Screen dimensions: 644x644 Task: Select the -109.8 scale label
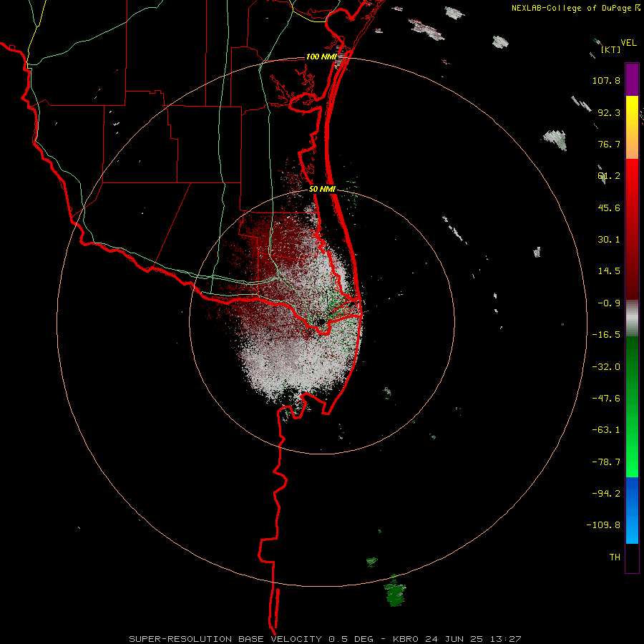[603, 525]
